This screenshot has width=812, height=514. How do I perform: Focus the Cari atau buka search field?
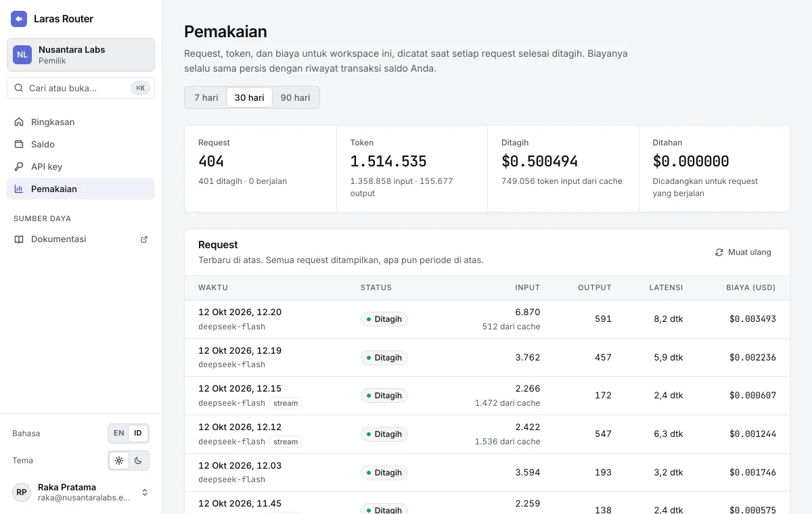point(81,88)
